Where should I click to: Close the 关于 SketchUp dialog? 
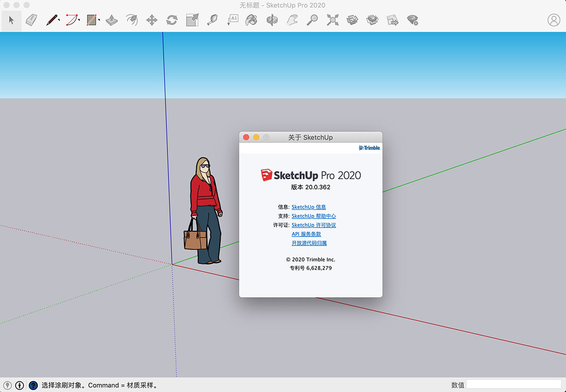coord(246,137)
